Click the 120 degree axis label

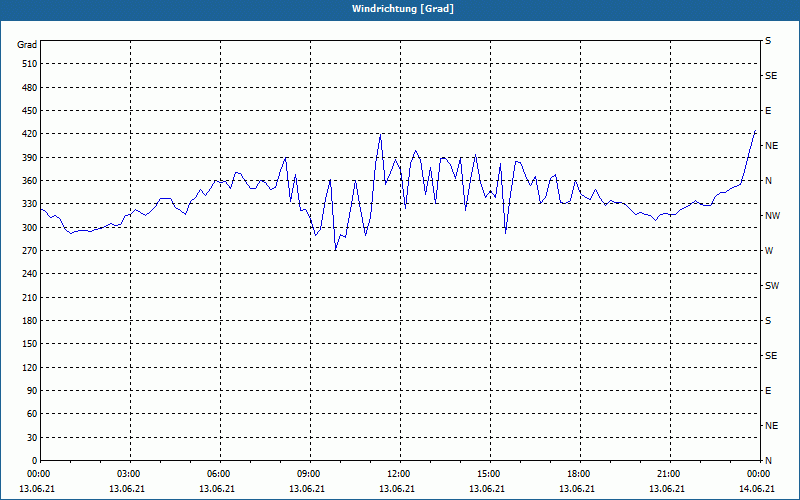tap(30, 367)
